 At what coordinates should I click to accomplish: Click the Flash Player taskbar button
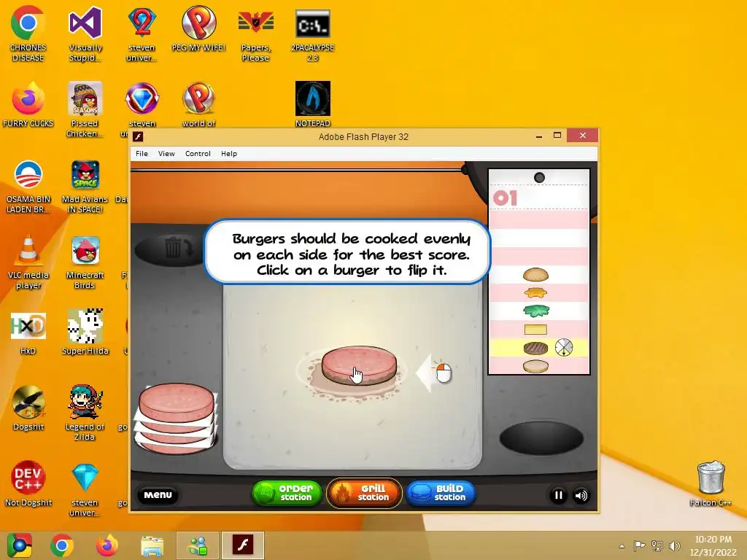click(242, 545)
